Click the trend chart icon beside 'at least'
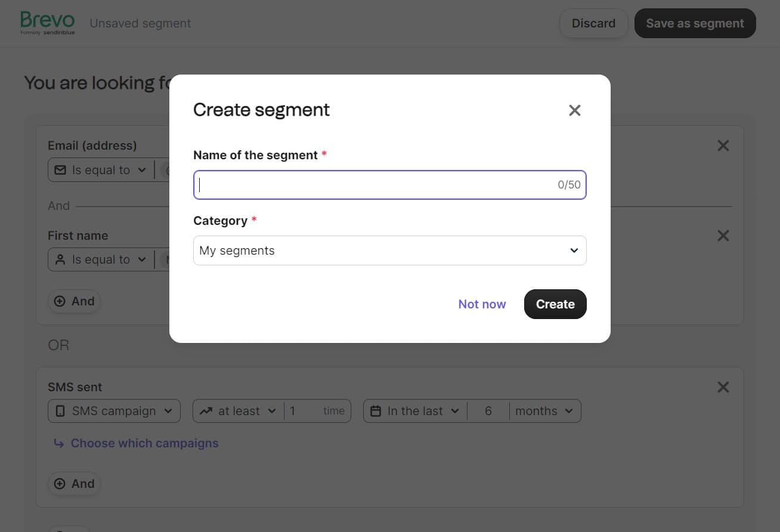The width and height of the screenshot is (780, 532). pyautogui.click(x=205, y=410)
